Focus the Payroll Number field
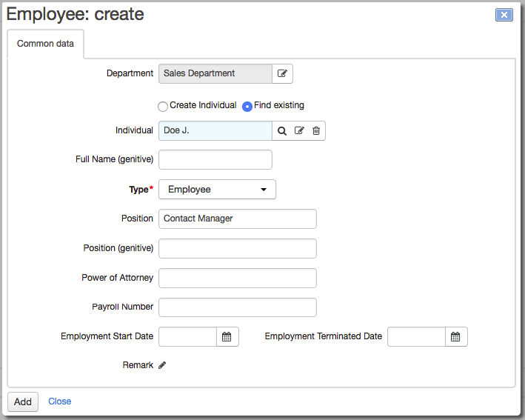The image size is (525, 420). (x=238, y=307)
